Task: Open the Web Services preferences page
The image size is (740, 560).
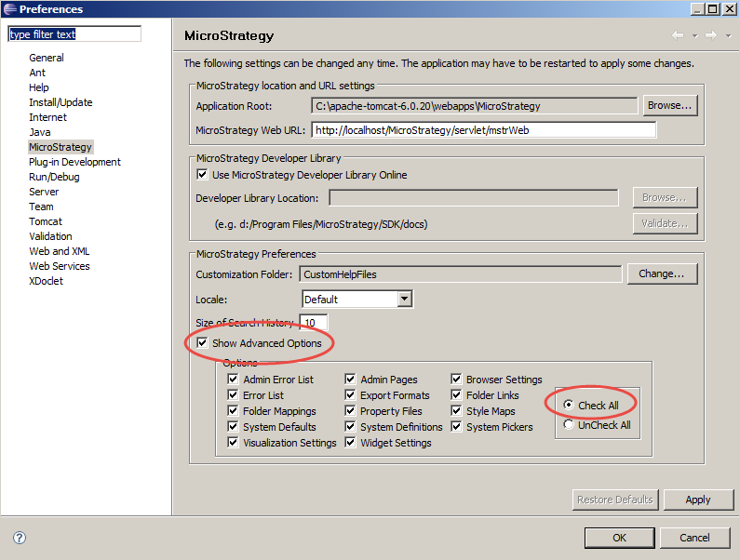Action: (60, 266)
